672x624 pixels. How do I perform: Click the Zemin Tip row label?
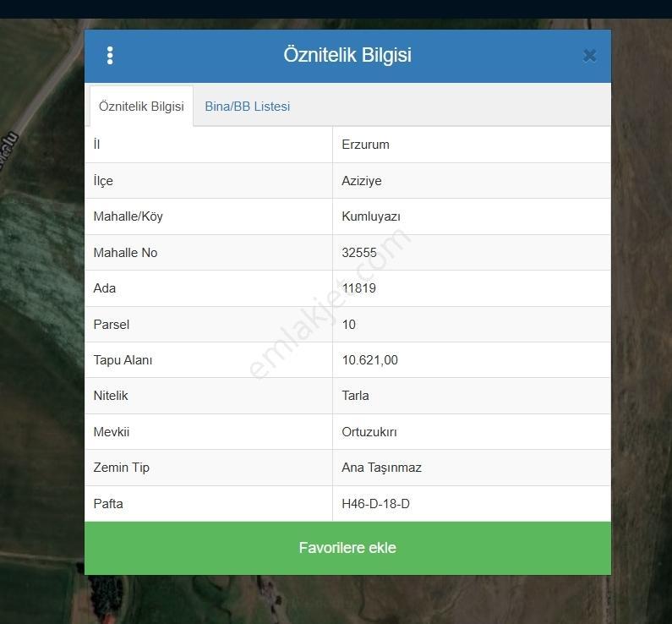pos(121,468)
